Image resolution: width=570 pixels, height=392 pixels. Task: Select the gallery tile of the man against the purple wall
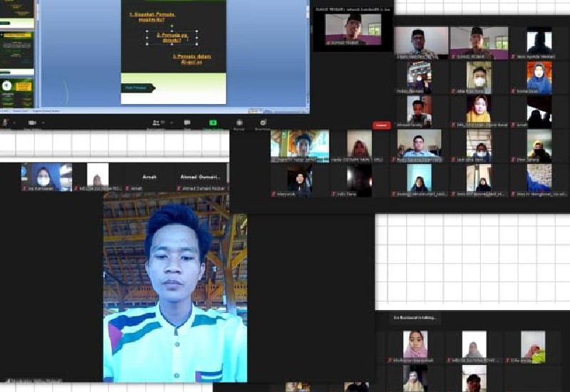479,43
